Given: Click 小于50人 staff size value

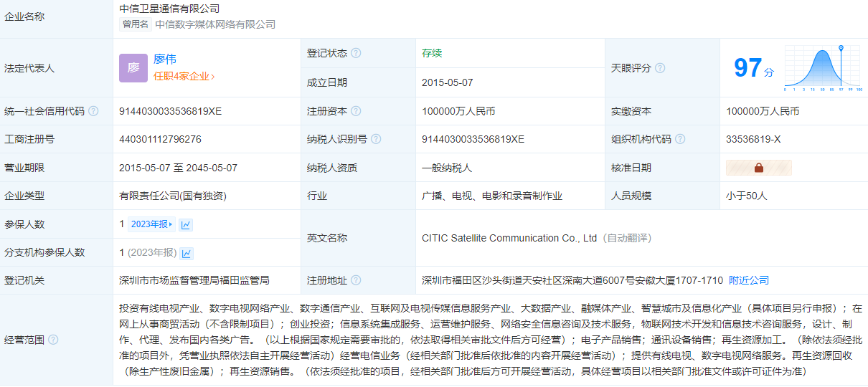Looking at the screenshot, I should 746,196.
